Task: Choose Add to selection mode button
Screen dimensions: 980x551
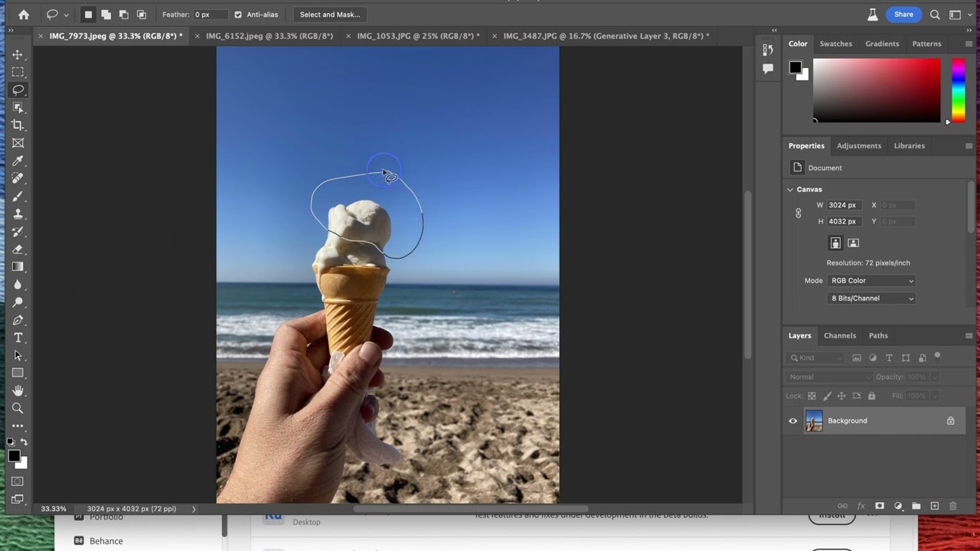Action: pyautogui.click(x=106, y=15)
